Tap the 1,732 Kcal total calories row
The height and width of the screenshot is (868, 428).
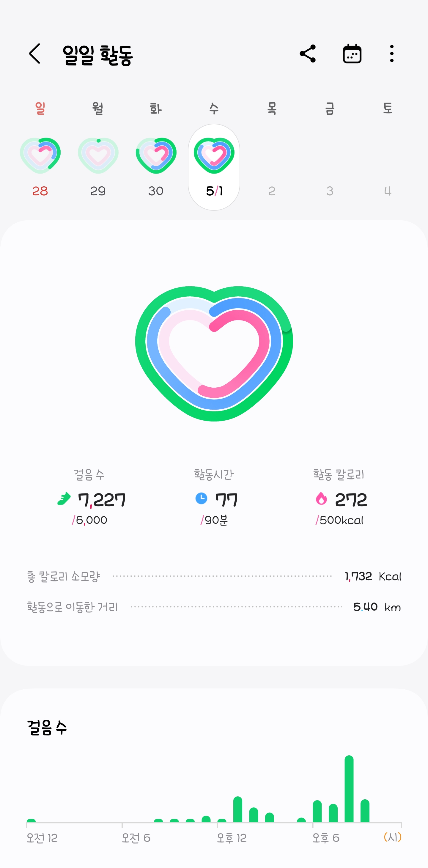coord(214,576)
